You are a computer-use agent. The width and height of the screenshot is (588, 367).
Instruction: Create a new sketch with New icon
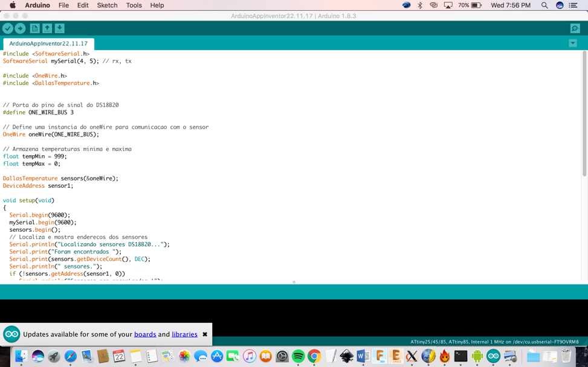(x=34, y=28)
